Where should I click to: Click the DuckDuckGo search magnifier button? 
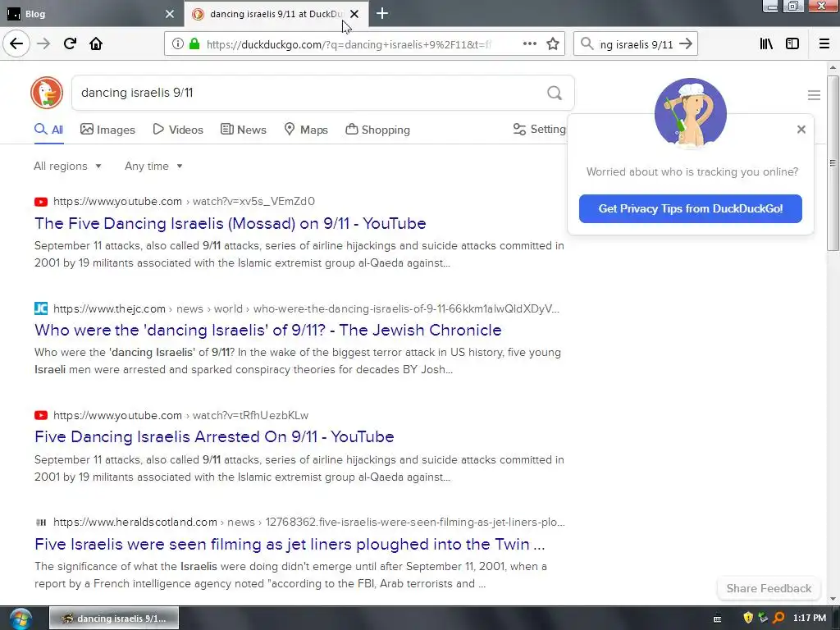tap(555, 94)
